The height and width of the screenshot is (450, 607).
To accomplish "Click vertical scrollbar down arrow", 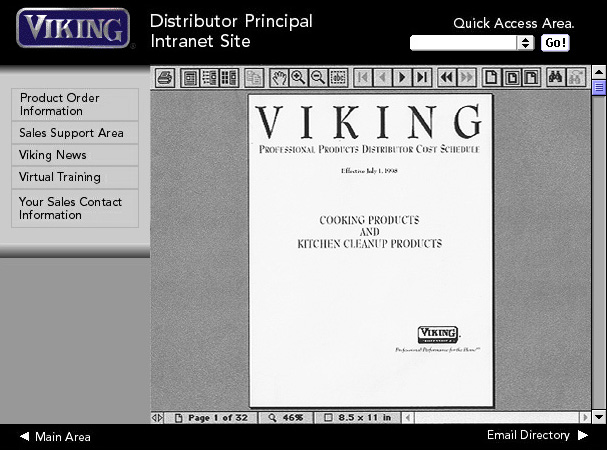I will click(599, 417).
